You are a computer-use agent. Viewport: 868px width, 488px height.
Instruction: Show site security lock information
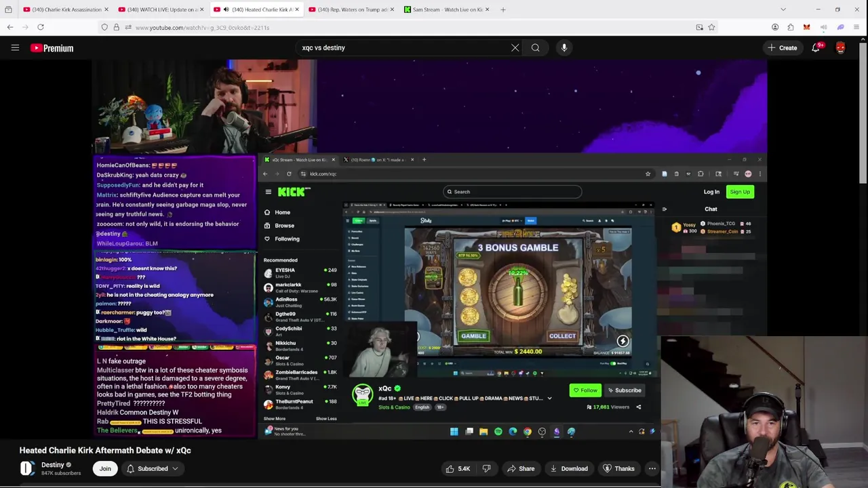point(116,27)
